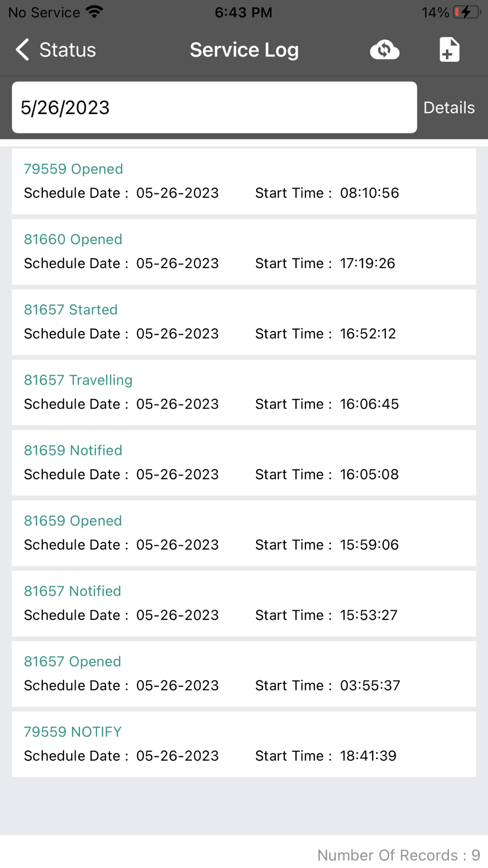Screen dimensions: 488x868
Task: Open the 79559 Opened record
Action: click(244, 181)
